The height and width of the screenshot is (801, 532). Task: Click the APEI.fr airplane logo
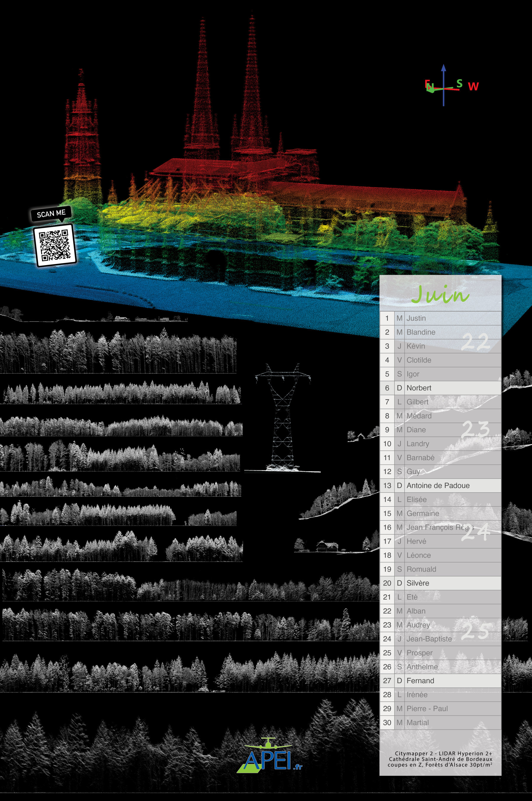click(x=269, y=755)
